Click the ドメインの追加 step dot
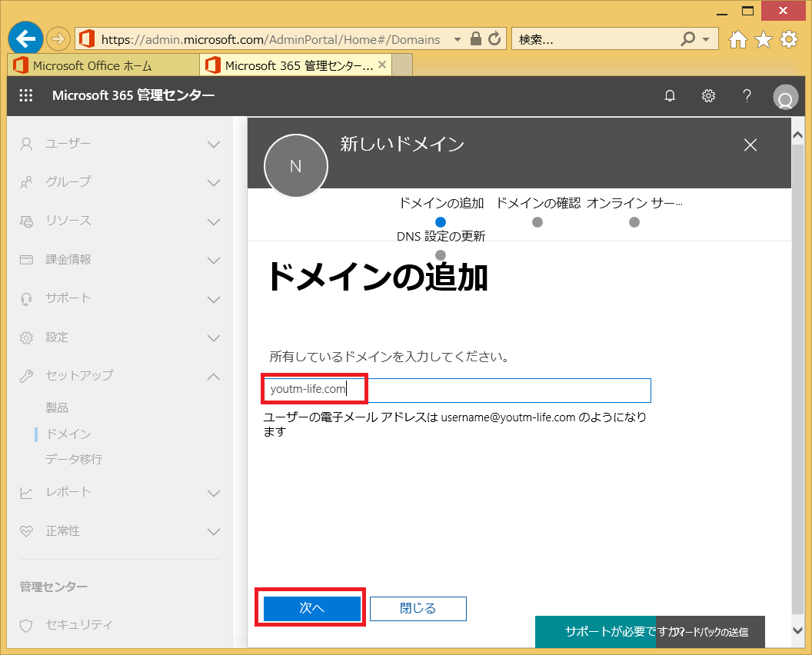812x655 pixels. pyautogui.click(x=441, y=222)
